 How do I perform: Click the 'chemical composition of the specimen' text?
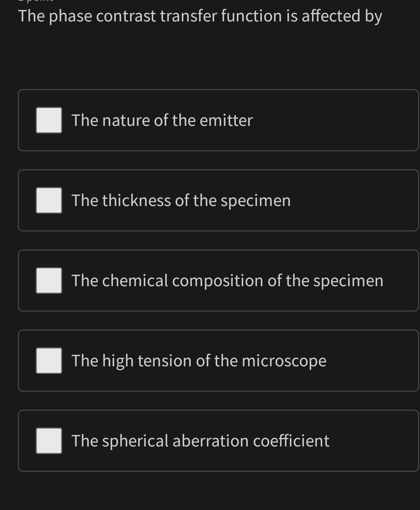tap(227, 280)
